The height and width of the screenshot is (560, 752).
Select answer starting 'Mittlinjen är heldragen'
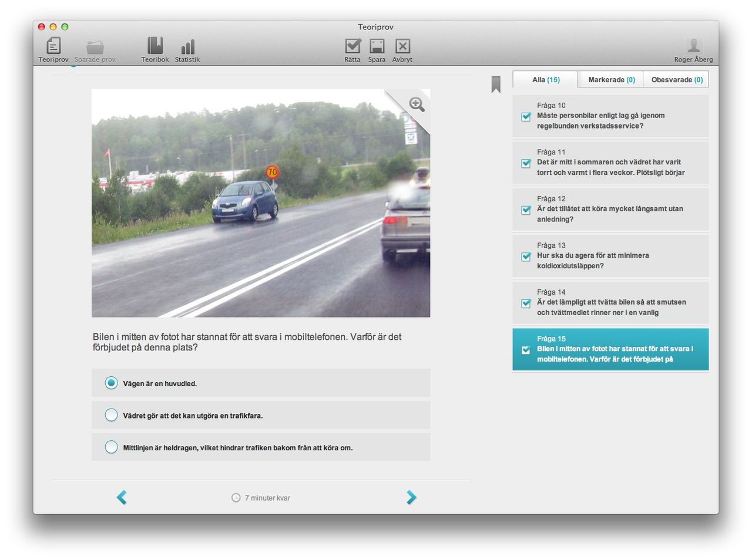click(111, 447)
